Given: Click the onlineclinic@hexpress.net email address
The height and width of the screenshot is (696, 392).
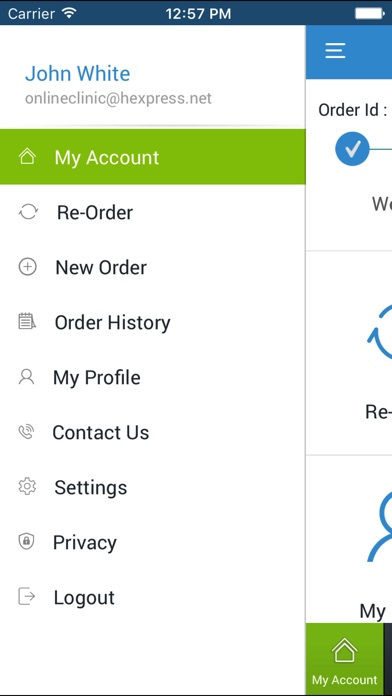Looking at the screenshot, I should pos(118,98).
